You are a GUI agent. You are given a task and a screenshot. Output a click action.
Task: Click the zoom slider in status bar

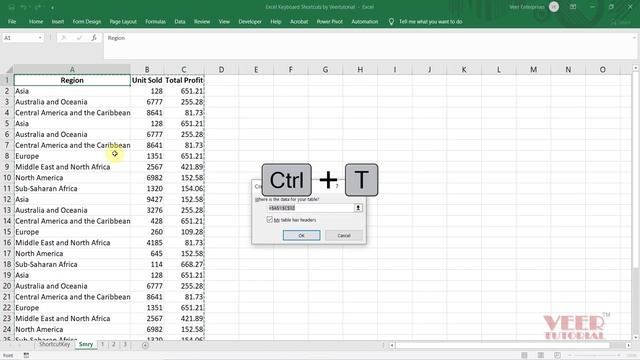point(596,356)
